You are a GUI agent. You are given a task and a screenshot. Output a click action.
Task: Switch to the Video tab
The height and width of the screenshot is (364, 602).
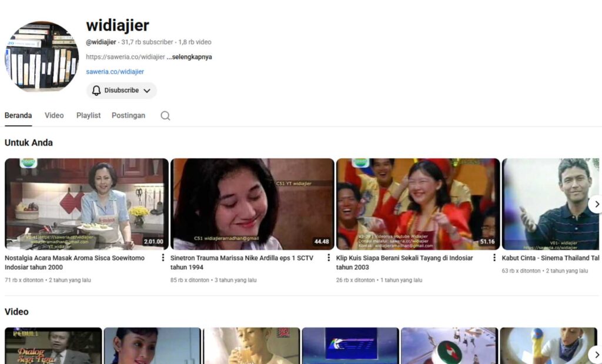coord(54,115)
